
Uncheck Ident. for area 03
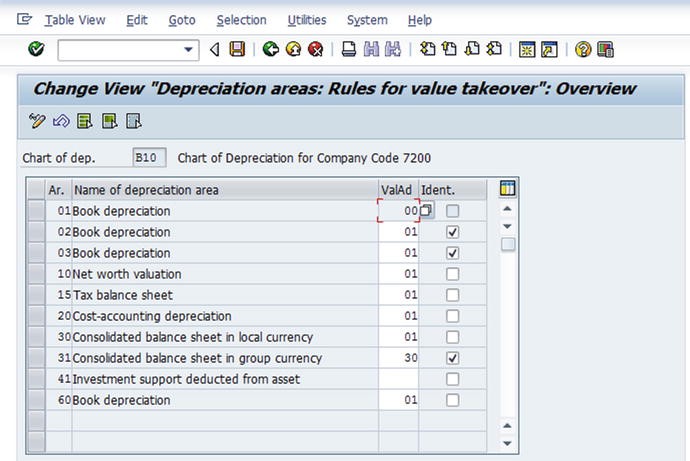(x=452, y=253)
